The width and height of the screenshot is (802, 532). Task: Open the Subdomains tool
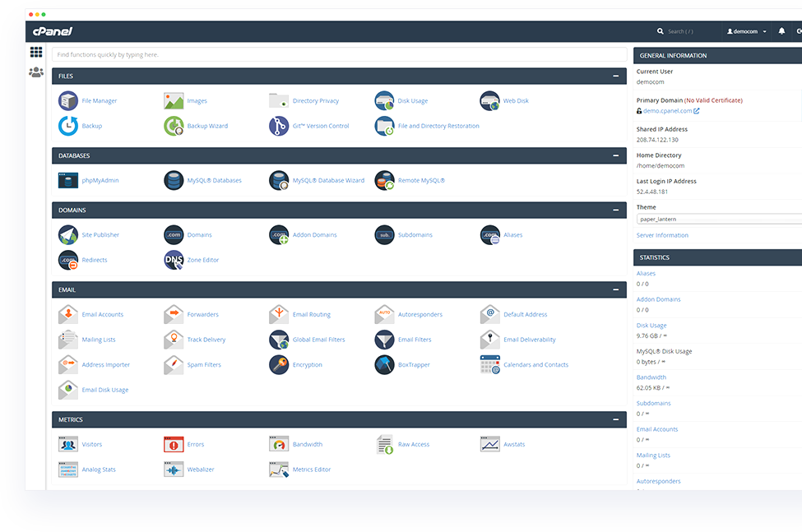click(x=417, y=234)
